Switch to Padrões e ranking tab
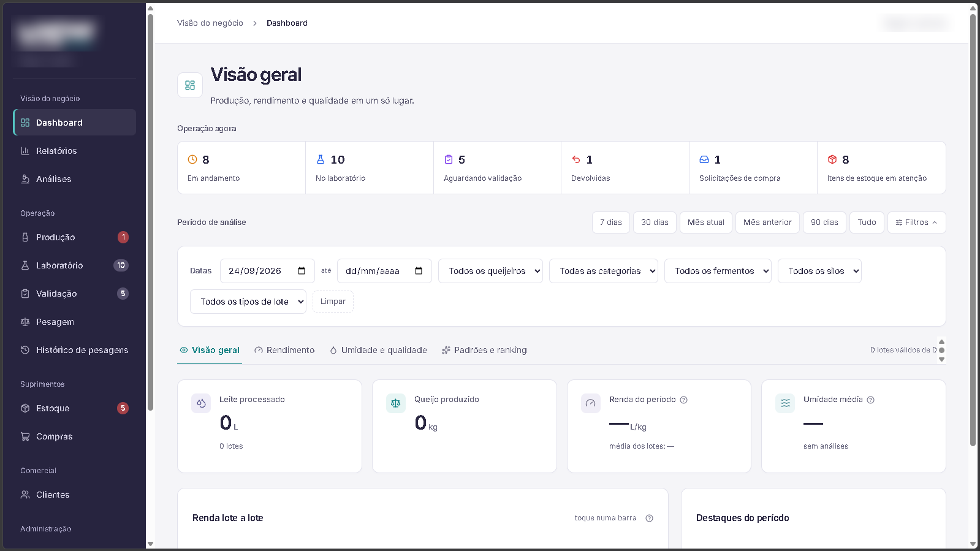This screenshot has width=980, height=551. (484, 350)
